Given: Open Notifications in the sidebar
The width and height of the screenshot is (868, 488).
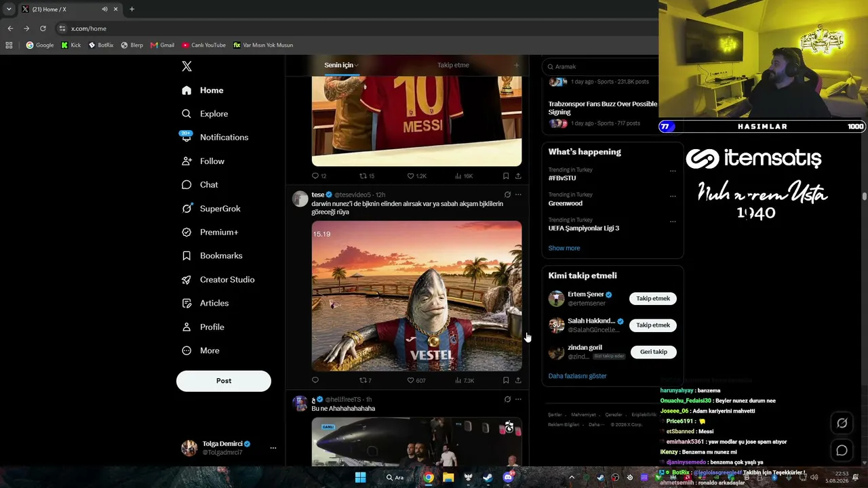Looking at the screenshot, I should tap(215, 137).
